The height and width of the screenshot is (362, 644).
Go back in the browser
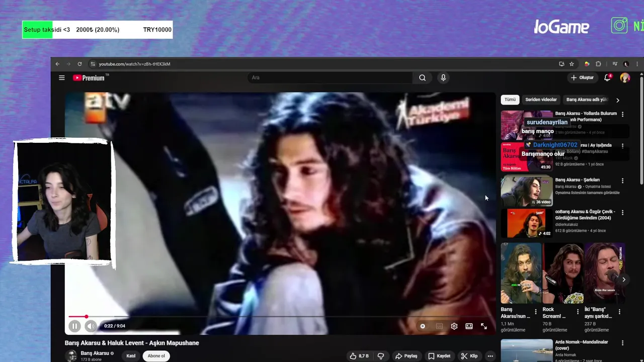(57, 64)
